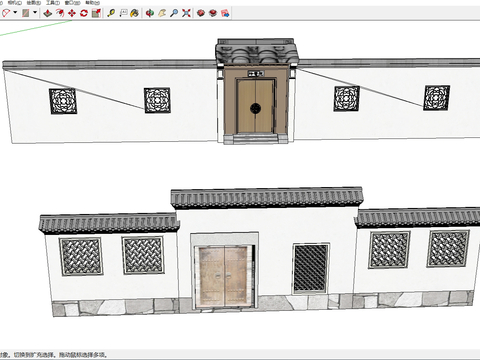Activate the Orbit camera tool
This screenshot has width=480, height=360.
click(150, 13)
